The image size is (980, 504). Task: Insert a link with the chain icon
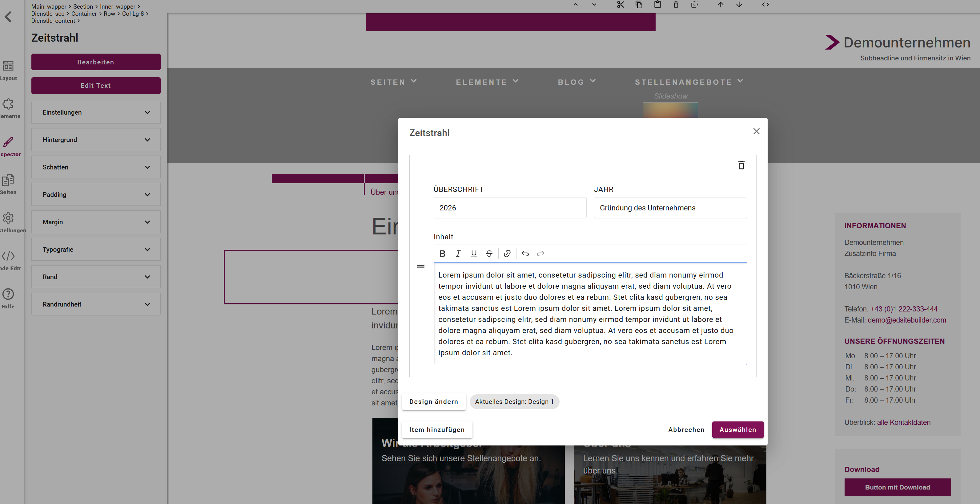(x=507, y=254)
